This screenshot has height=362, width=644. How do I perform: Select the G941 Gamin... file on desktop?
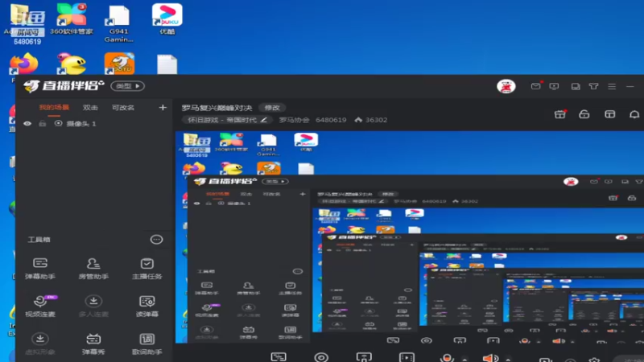118,24
